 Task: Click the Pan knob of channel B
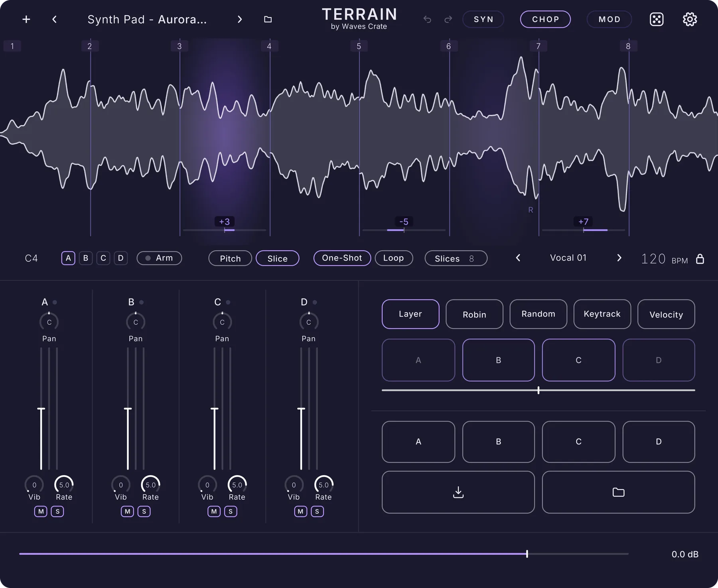pos(136,322)
